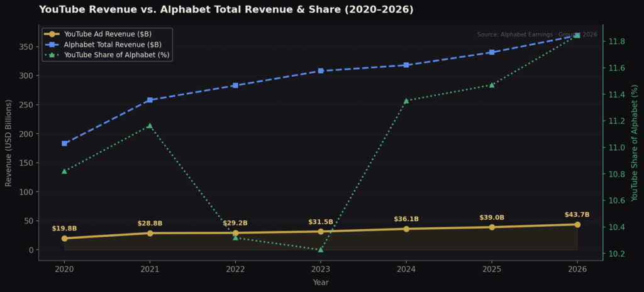Screen dimensions: 644x292
Task: Click the chart title about YouTube Revenue
Action: [x=226, y=9]
